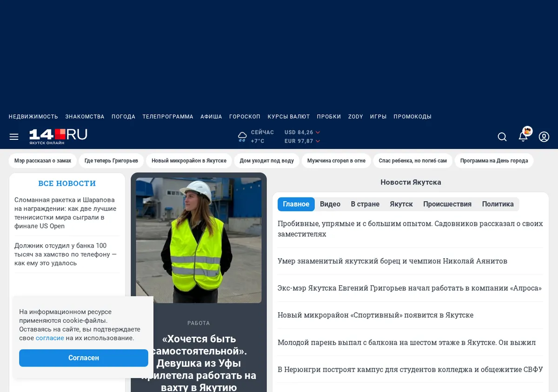The height and width of the screenshot is (392, 558).
Task: Open photo of girl in yellow vest
Action: click(x=199, y=240)
